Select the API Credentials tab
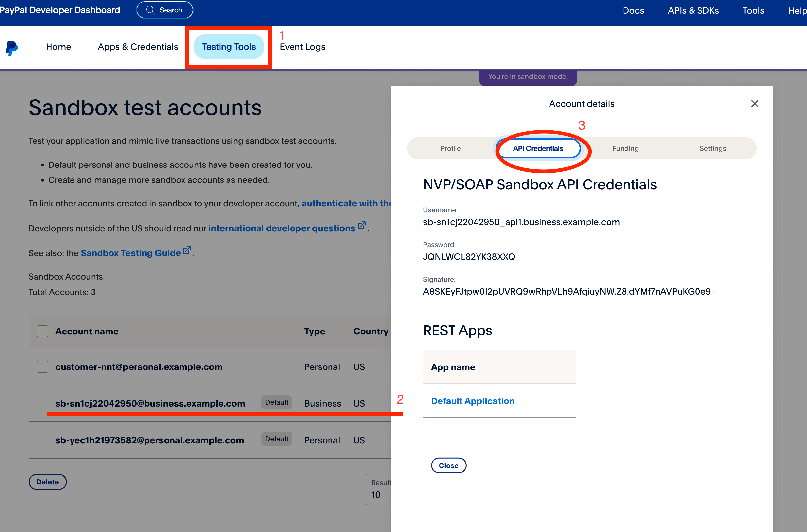Screen dimensions: 807x532 pos(538,149)
